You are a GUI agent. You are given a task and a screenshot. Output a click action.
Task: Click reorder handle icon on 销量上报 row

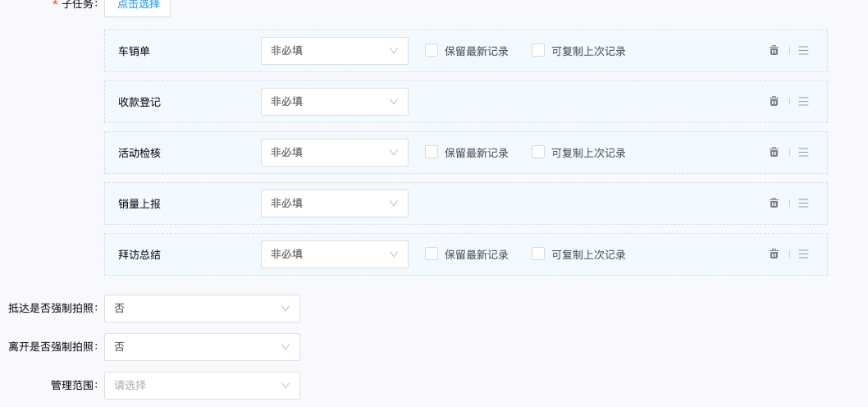pyautogui.click(x=803, y=203)
